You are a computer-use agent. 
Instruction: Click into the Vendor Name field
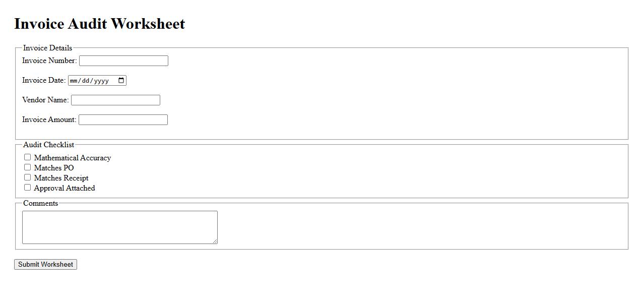tap(115, 100)
